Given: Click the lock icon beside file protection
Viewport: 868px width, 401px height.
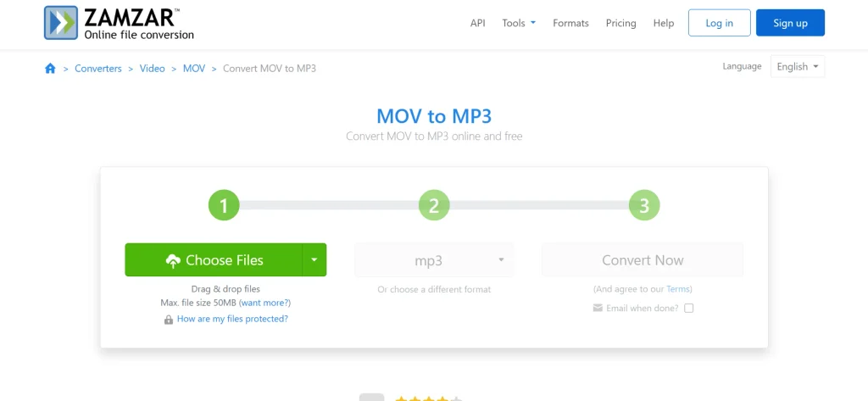Looking at the screenshot, I should pyautogui.click(x=169, y=320).
